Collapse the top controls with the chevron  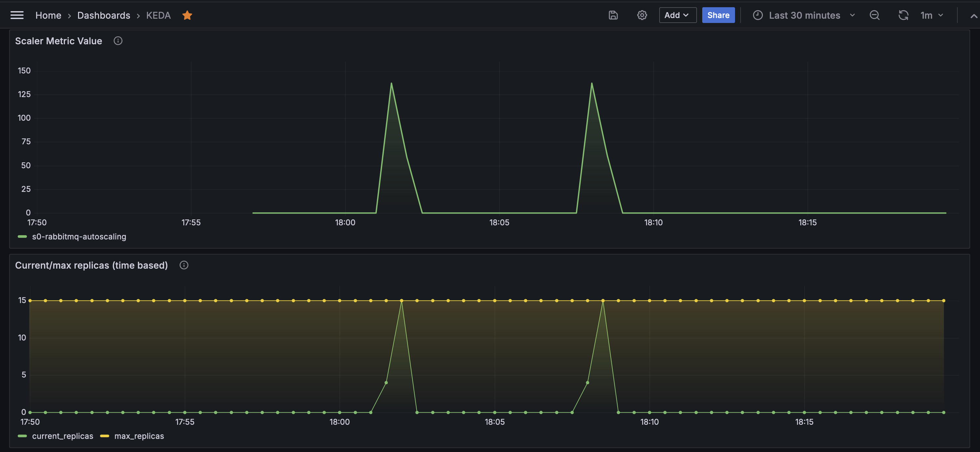973,15
